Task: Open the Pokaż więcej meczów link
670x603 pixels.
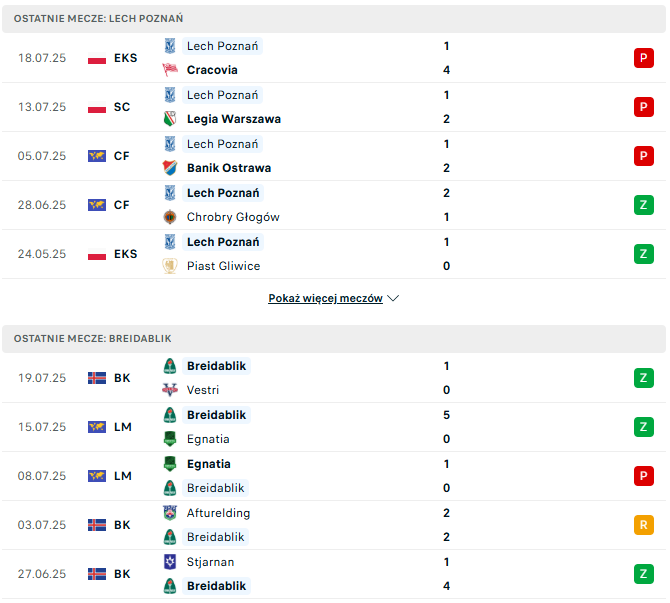Action: tap(325, 298)
